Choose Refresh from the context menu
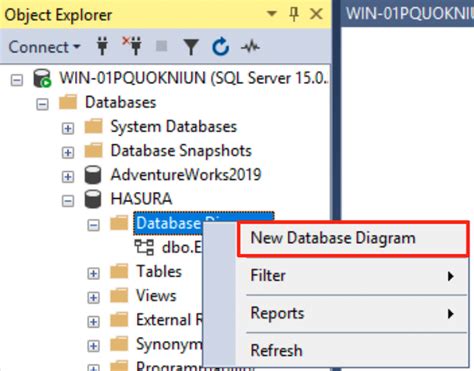The height and width of the screenshot is (371, 474). pyautogui.click(x=352, y=351)
